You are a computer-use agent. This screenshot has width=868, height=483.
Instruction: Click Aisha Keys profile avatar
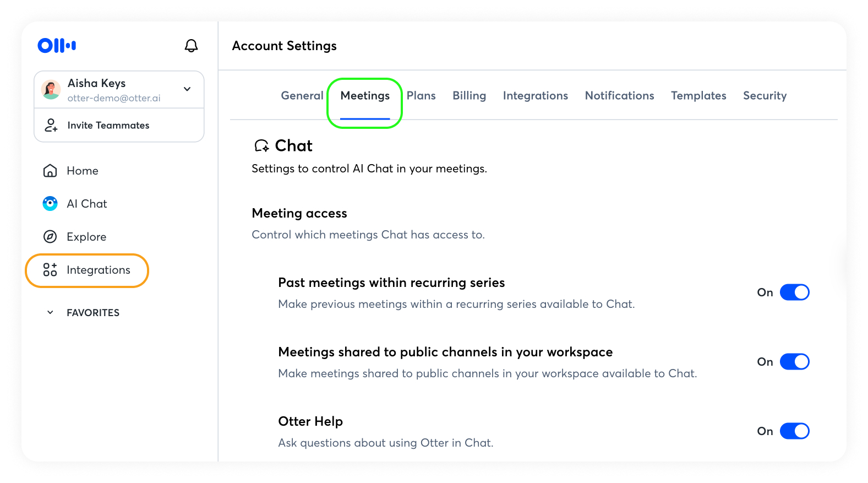(51, 89)
